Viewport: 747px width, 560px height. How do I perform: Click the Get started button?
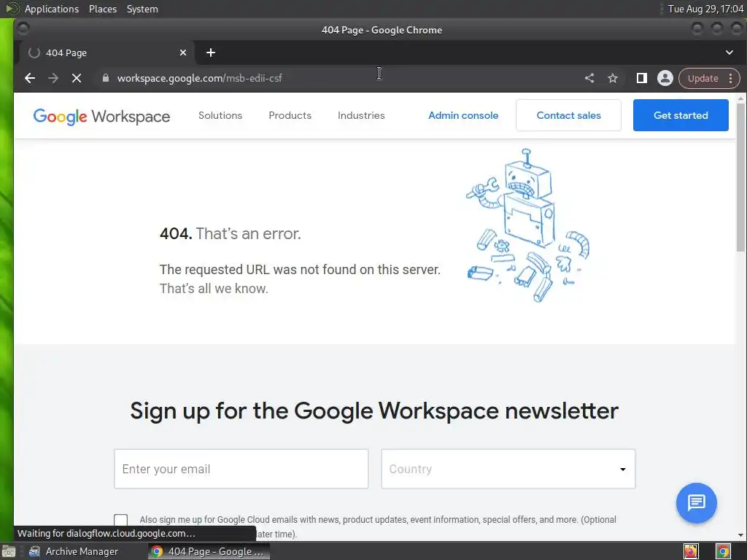(x=681, y=115)
